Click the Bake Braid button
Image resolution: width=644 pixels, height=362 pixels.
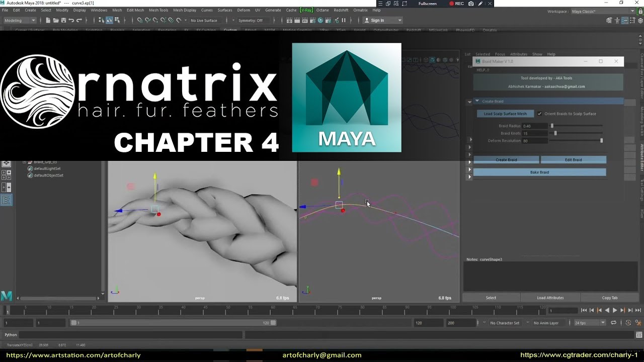[539, 172]
